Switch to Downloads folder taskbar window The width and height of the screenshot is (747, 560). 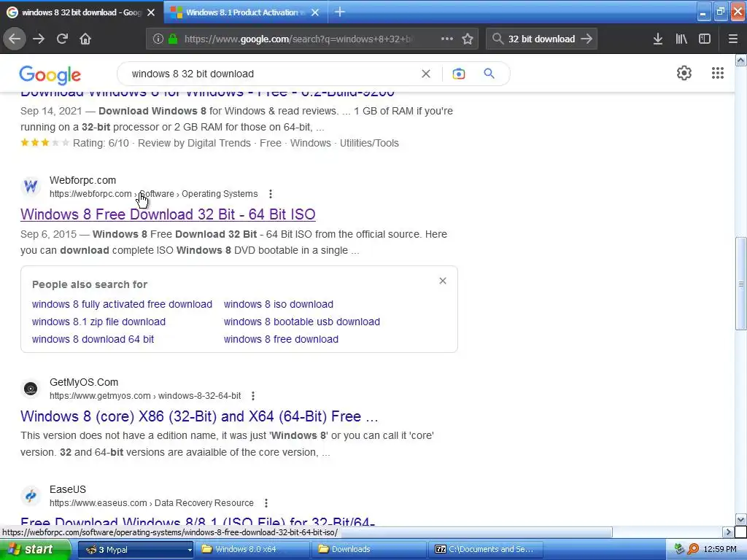pos(368,549)
